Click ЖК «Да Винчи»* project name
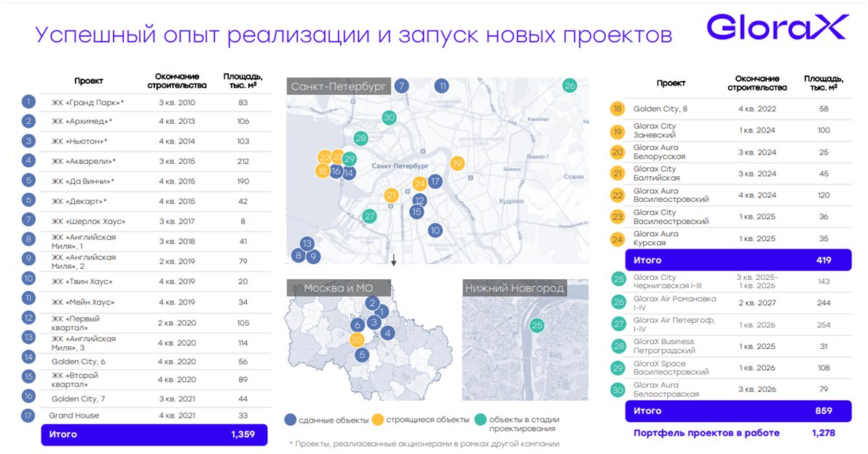868x454 pixels. [83, 181]
